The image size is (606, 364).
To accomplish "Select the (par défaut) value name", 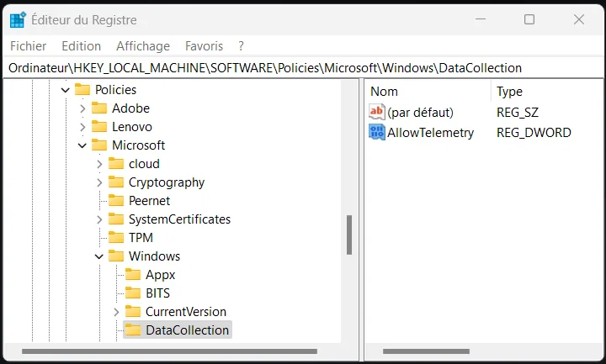I will click(x=420, y=113).
